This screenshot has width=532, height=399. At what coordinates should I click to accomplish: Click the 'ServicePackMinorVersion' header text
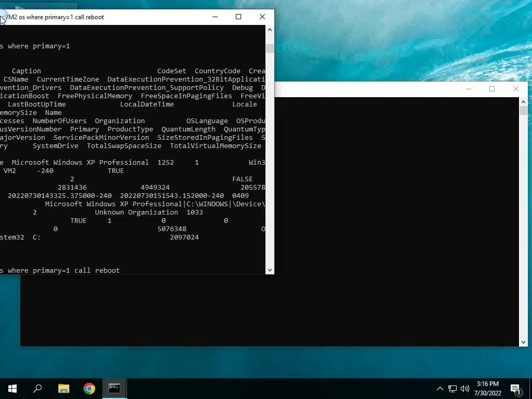point(101,137)
